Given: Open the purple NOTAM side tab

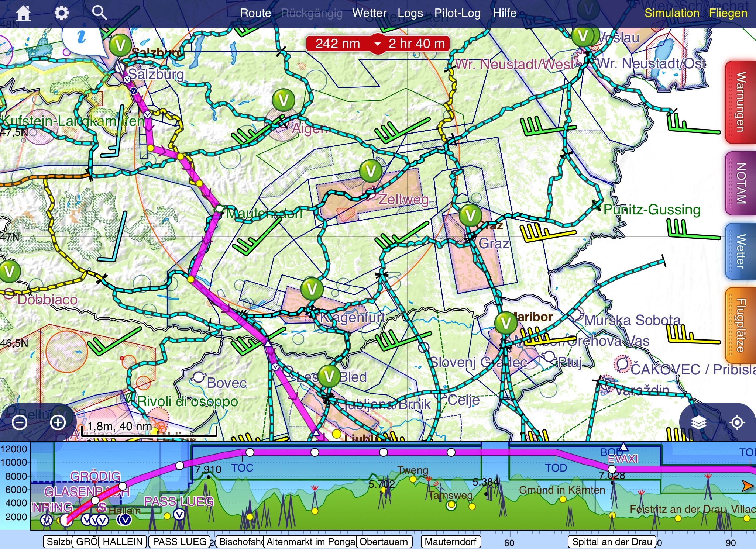Looking at the screenshot, I should point(740,183).
